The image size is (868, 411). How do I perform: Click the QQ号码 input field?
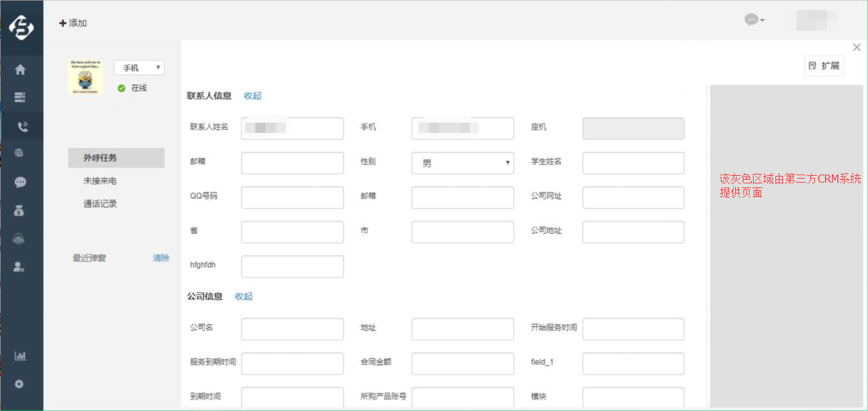pos(292,197)
